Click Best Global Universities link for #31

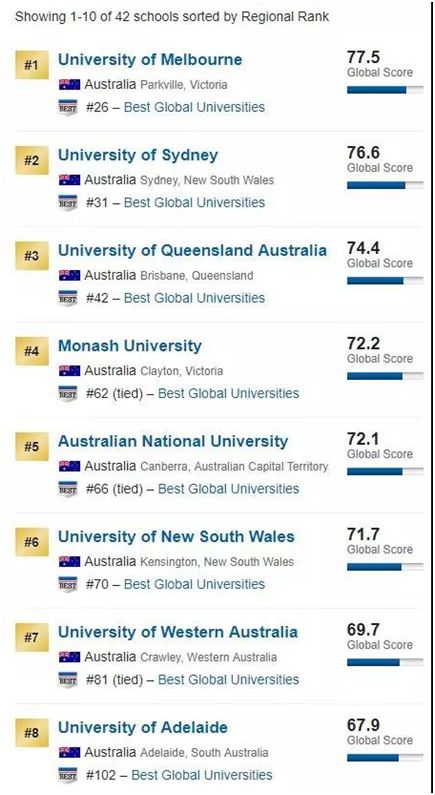(194, 202)
